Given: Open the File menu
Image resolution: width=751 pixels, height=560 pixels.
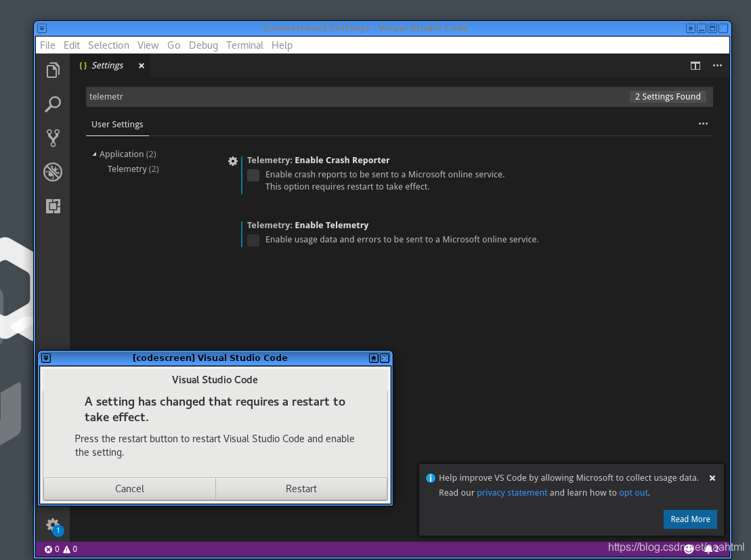Looking at the screenshot, I should point(47,45).
